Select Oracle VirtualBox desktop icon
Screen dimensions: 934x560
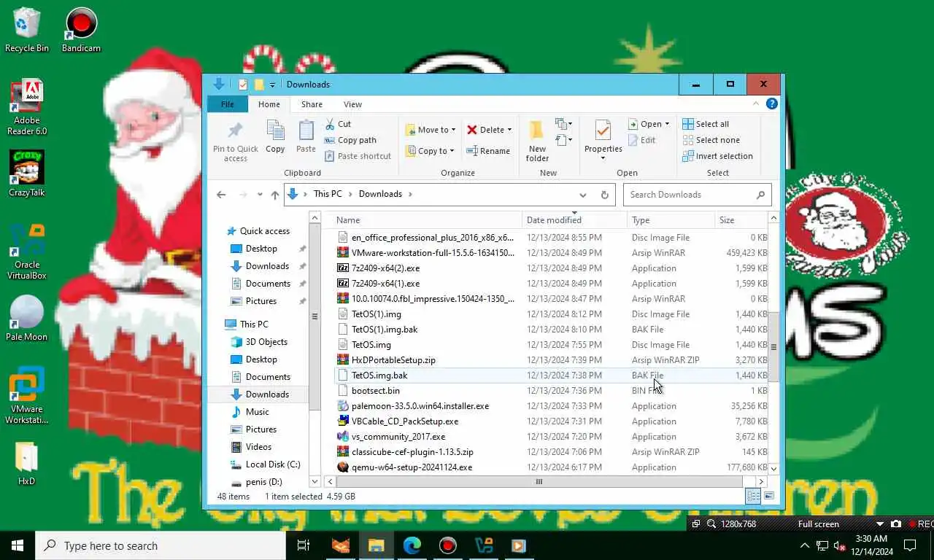27,252
